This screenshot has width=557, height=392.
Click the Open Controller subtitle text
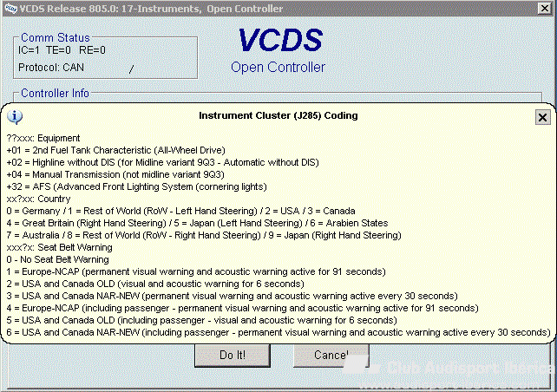click(278, 67)
